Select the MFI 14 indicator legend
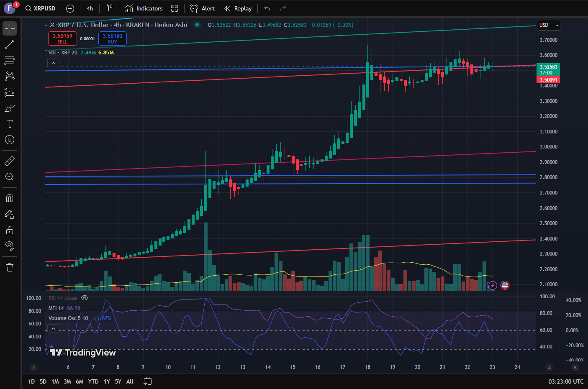Screen dimensions: 588x389 (56, 308)
